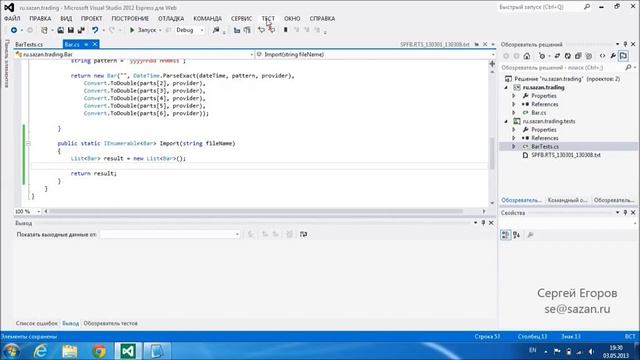Viewport: 640px width, 360px height.
Task: Click the Find in Files toolbar icon
Action: tap(216, 30)
